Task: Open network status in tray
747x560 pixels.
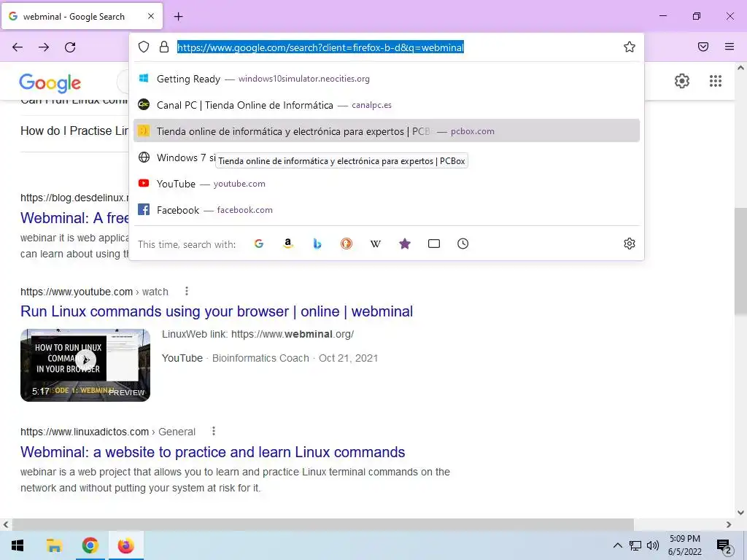Action: [635, 545]
